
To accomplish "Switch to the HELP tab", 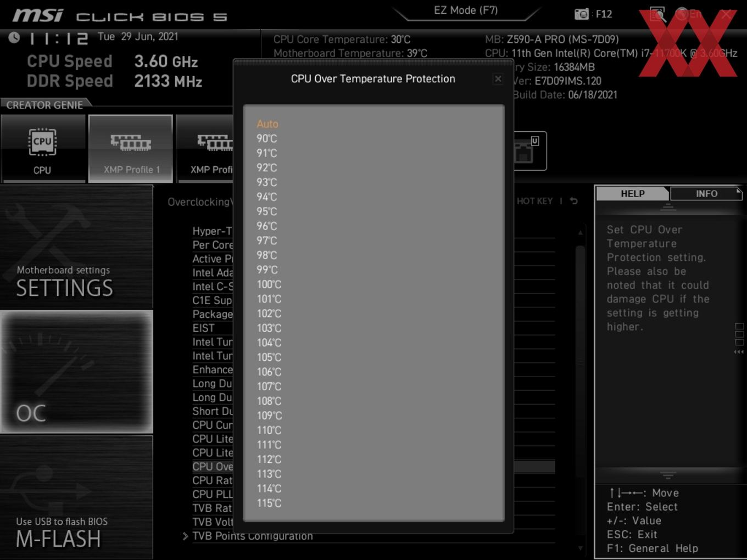I will coord(633,194).
